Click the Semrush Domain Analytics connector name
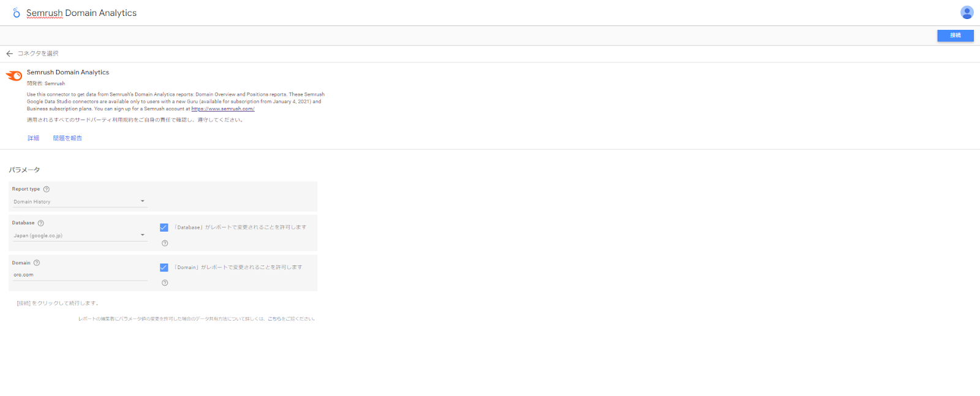 68,72
